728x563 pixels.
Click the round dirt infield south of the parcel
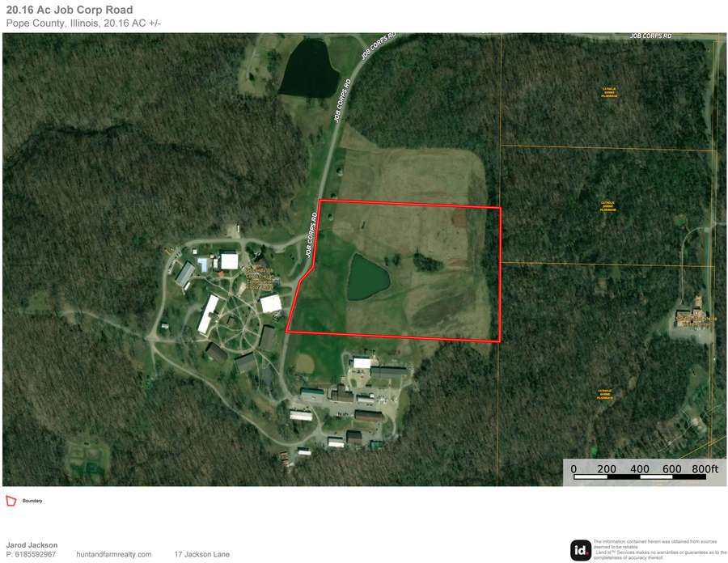tap(304, 363)
